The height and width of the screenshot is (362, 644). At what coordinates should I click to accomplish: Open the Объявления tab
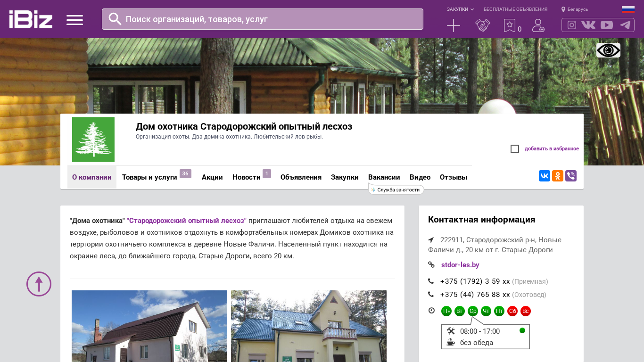pyautogui.click(x=301, y=177)
